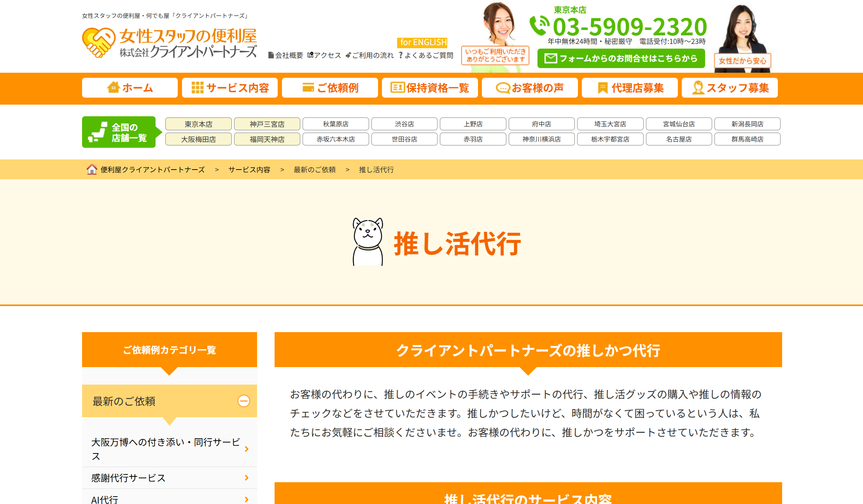Click the house icon in ホーム menu
Viewport: 863px width, 504px height.
click(x=113, y=87)
